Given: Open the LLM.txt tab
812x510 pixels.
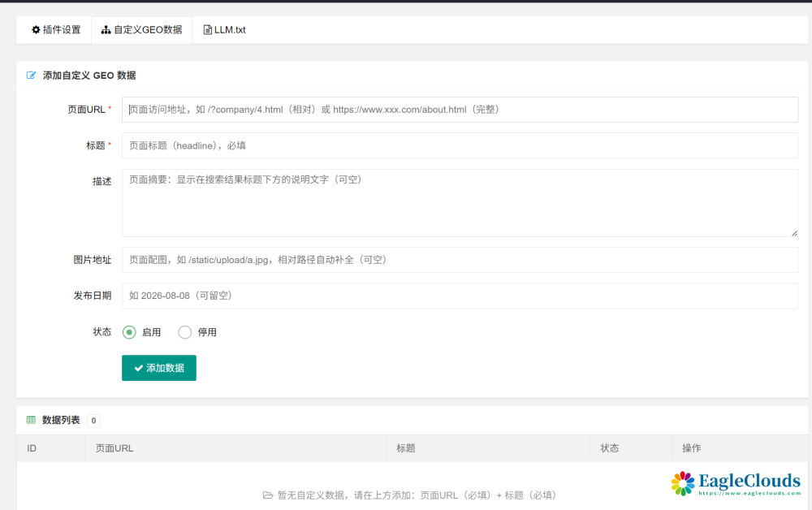Looking at the screenshot, I should (x=224, y=30).
